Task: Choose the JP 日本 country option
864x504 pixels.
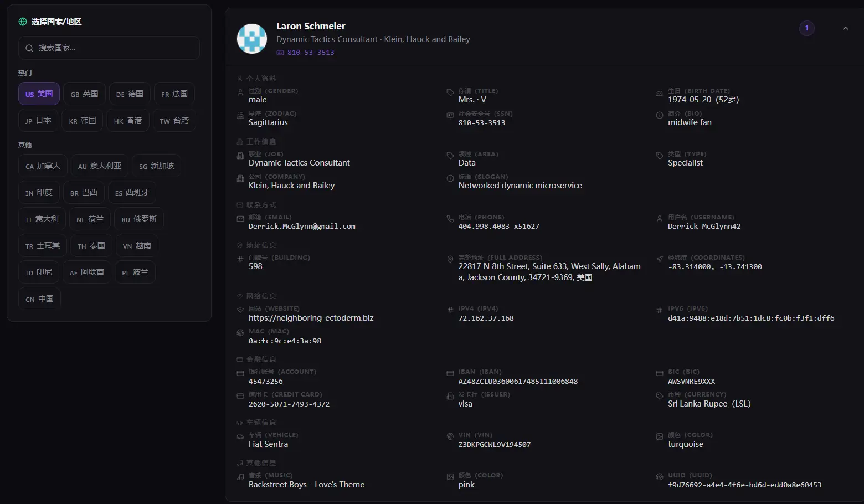Action: click(x=38, y=121)
